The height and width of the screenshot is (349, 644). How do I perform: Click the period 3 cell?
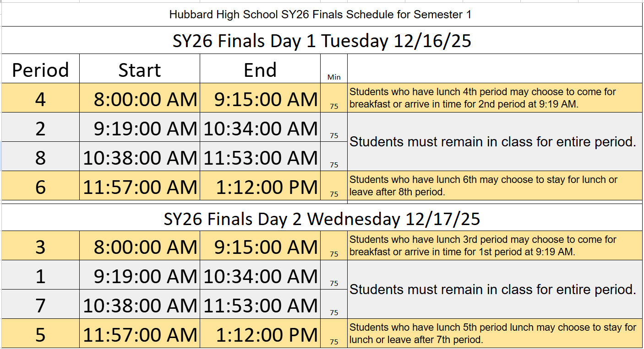[x=40, y=247]
